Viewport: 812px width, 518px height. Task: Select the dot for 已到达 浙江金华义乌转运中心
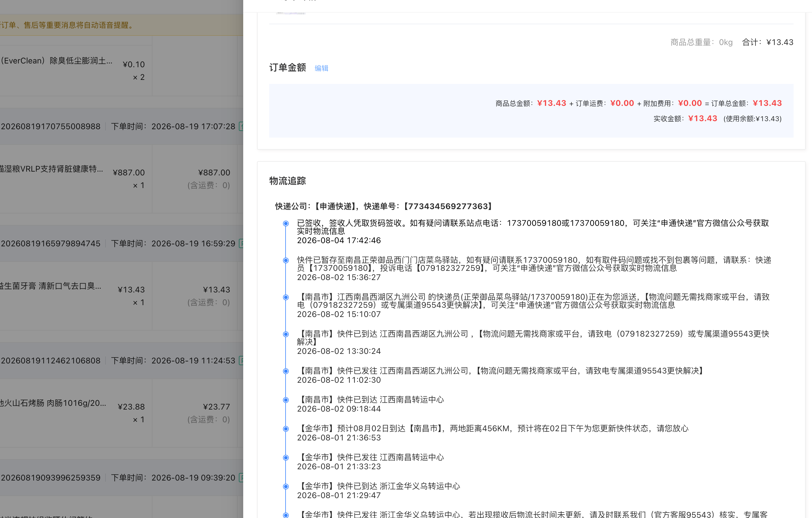(286, 486)
